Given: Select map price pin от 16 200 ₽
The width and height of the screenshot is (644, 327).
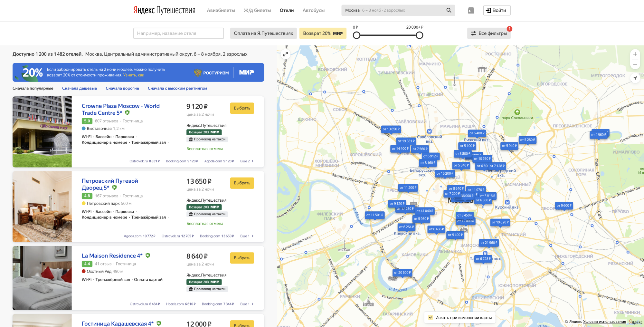Looking at the screenshot, I should click(x=445, y=173).
